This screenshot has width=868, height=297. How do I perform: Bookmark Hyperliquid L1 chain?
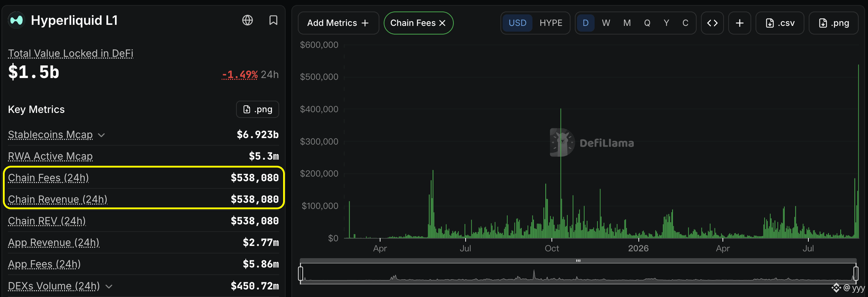coord(273,20)
